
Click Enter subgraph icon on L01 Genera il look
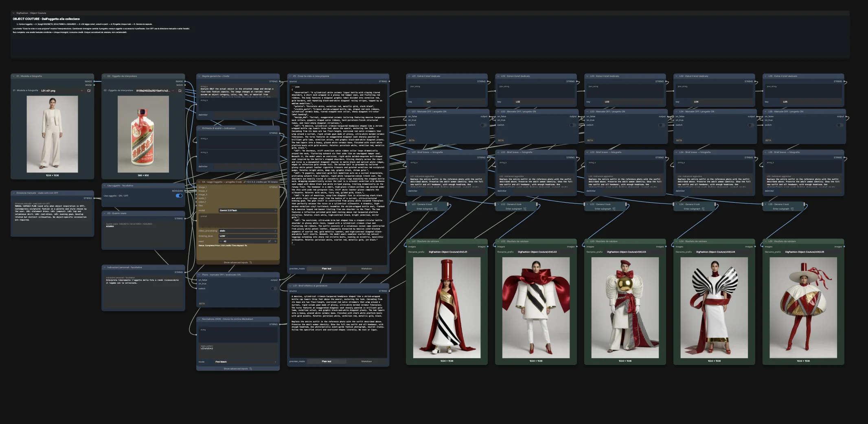tap(436, 209)
